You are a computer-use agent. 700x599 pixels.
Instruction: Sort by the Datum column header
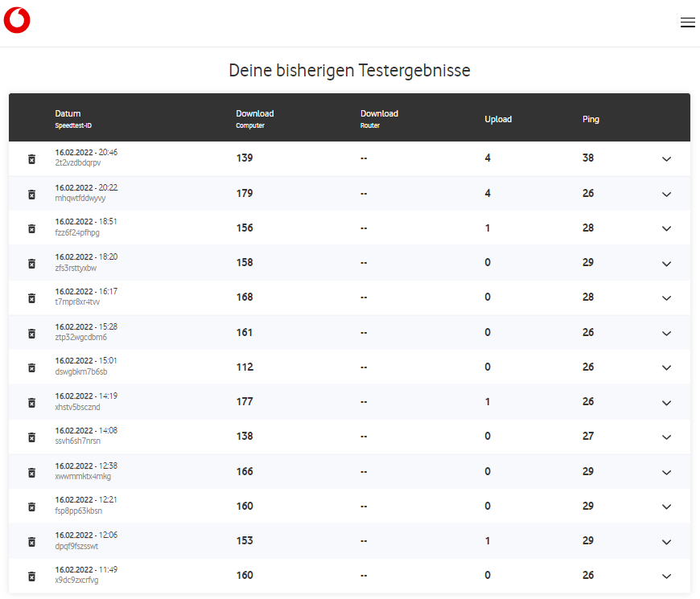[68, 113]
